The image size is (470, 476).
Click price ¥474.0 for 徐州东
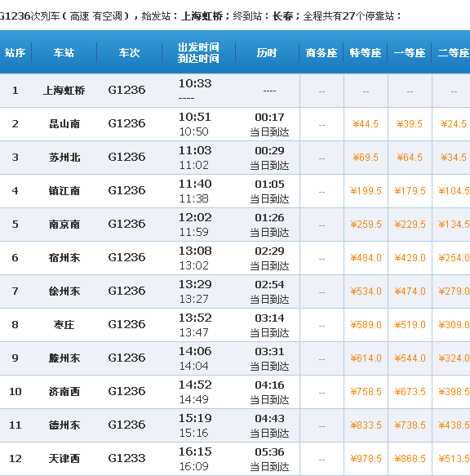coord(410,291)
